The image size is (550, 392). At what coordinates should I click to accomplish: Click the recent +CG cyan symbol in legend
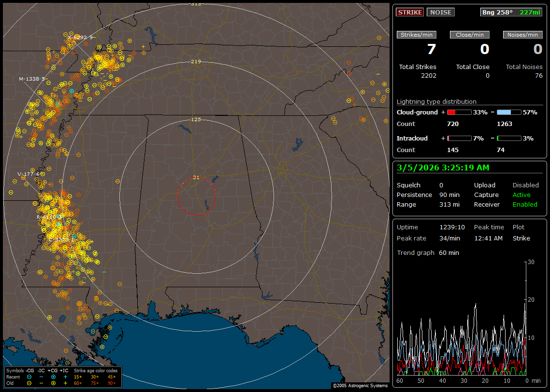point(53,377)
